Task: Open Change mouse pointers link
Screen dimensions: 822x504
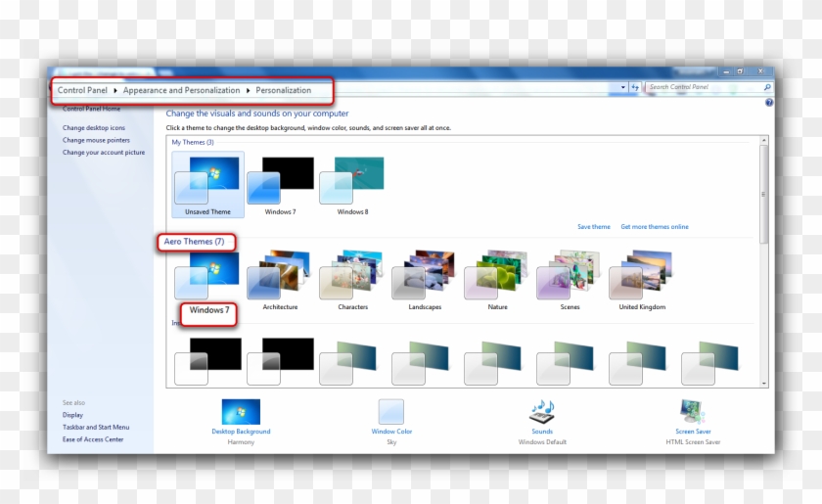Action: tap(96, 140)
